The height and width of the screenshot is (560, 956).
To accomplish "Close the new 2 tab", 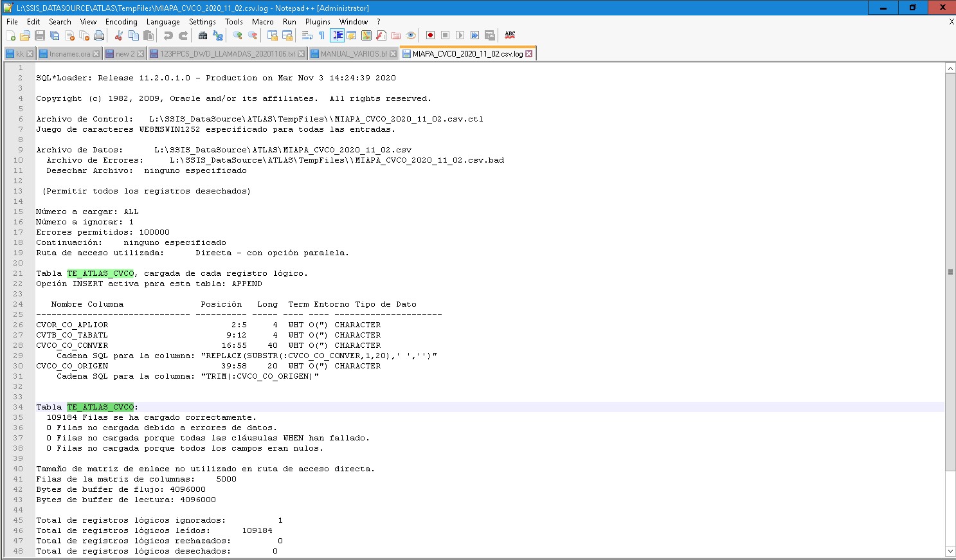I will tap(140, 54).
